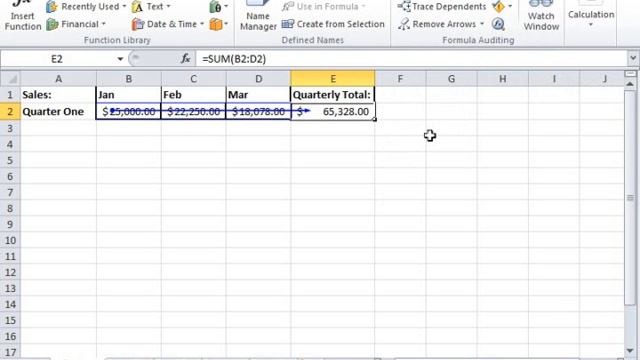Screen dimensions: 640x360
Task: Select the $22,250.00 February cell
Action: coord(193,111)
